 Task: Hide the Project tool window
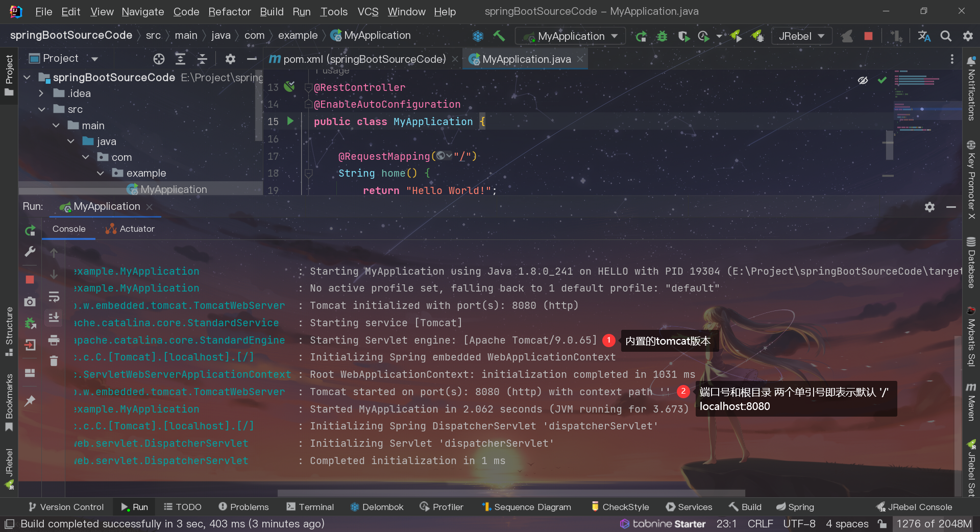[252, 59]
